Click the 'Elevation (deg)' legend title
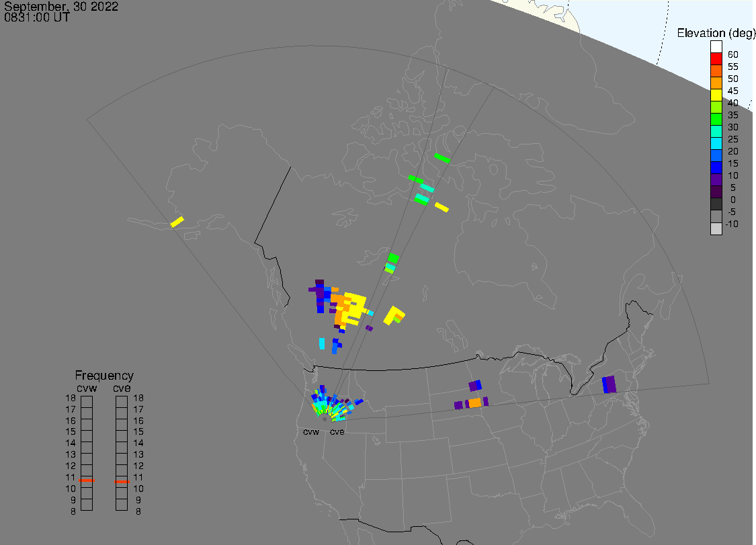Screen dimensions: 756x545 (716, 33)
